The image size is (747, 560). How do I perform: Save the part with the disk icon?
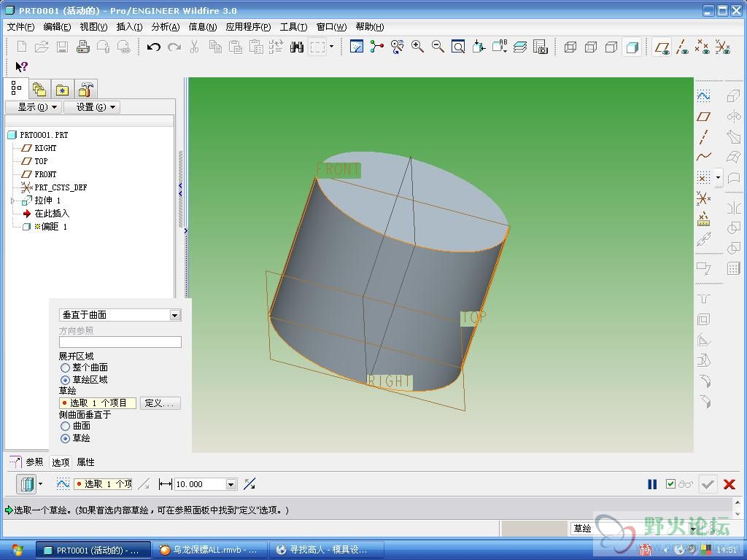(63, 47)
